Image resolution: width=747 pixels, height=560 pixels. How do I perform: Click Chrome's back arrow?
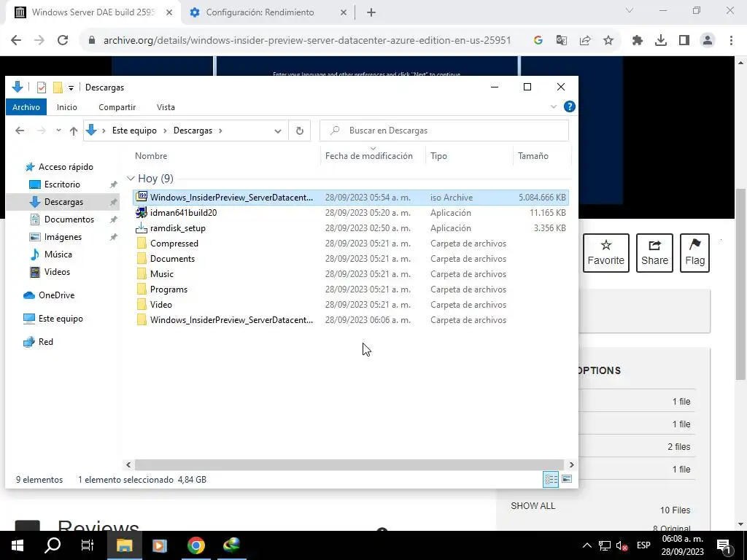16,41
